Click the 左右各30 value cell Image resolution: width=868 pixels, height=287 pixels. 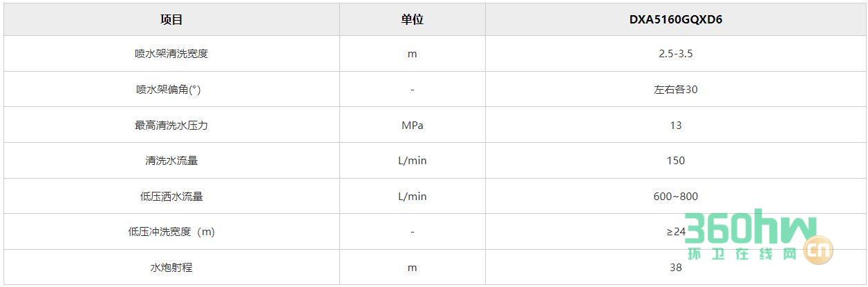pos(675,89)
